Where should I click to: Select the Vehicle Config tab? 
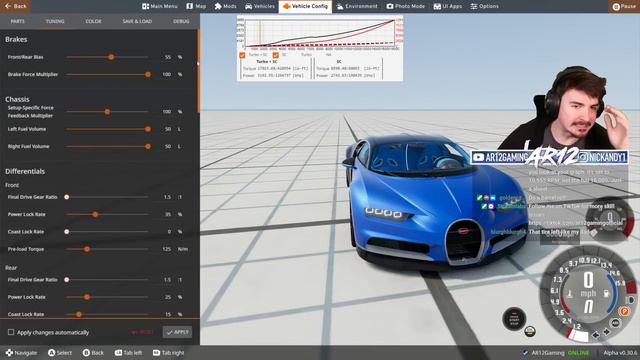pyautogui.click(x=305, y=6)
